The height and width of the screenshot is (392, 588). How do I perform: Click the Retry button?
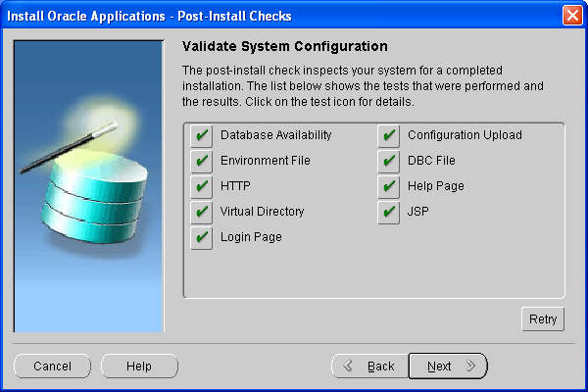coord(543,319)
